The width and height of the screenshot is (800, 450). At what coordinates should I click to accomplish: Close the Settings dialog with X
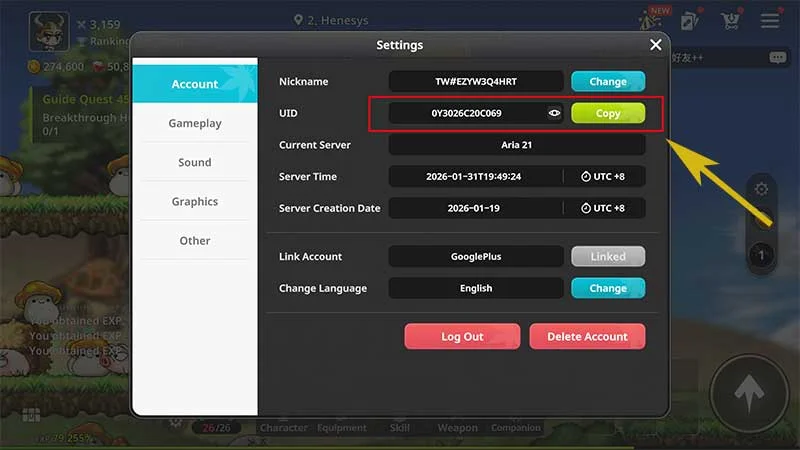[x=655, y=45]
